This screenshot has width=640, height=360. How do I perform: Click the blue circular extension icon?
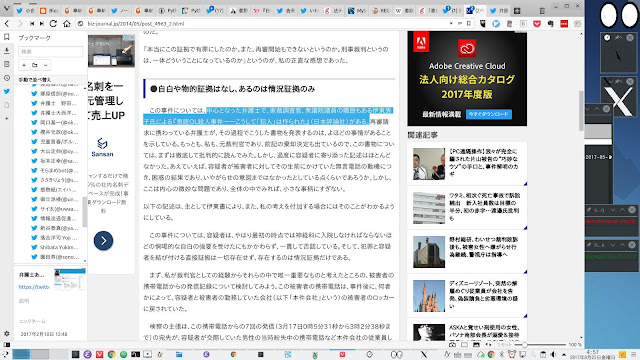tap(496, 24)
